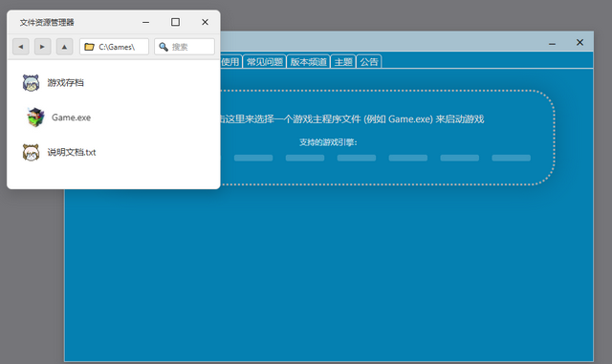Open the 主题 tab
Screen dimensions: 612x364
[343, 62]
